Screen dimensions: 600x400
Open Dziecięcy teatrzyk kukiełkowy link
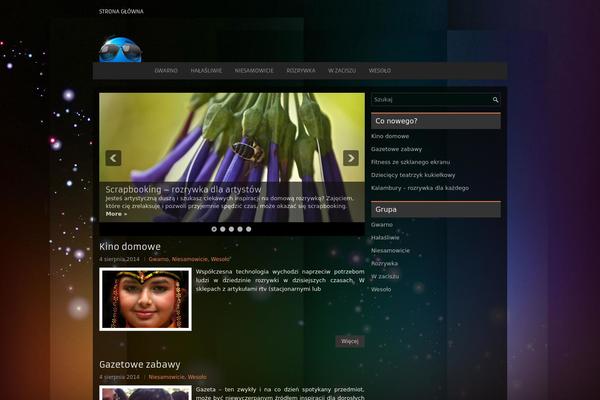tap(413, 175)
